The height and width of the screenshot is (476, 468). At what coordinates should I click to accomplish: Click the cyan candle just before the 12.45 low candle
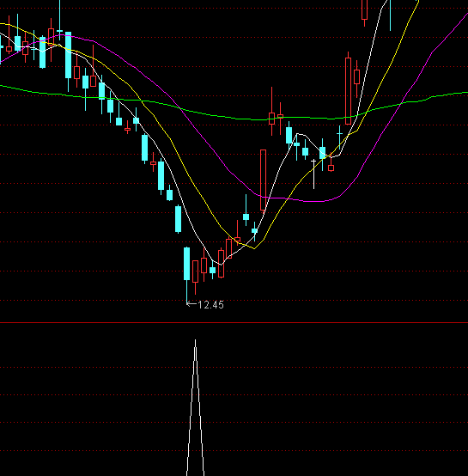(178, 219)
